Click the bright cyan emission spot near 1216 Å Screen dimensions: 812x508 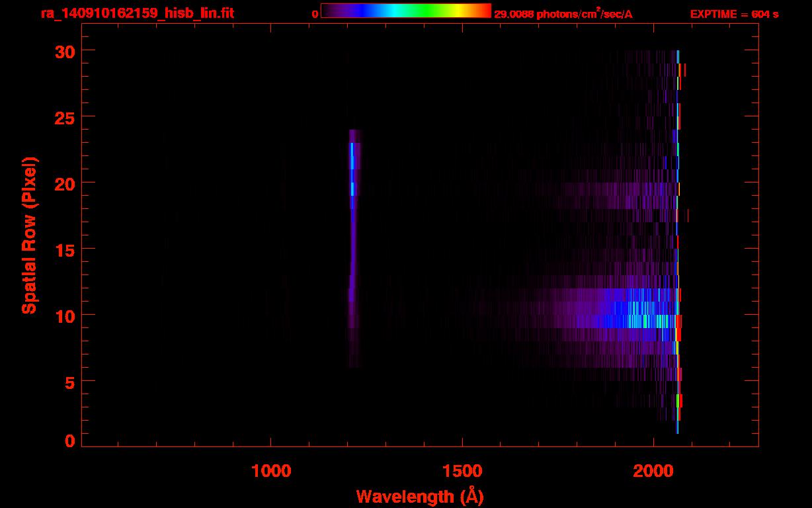click(352, 156)
